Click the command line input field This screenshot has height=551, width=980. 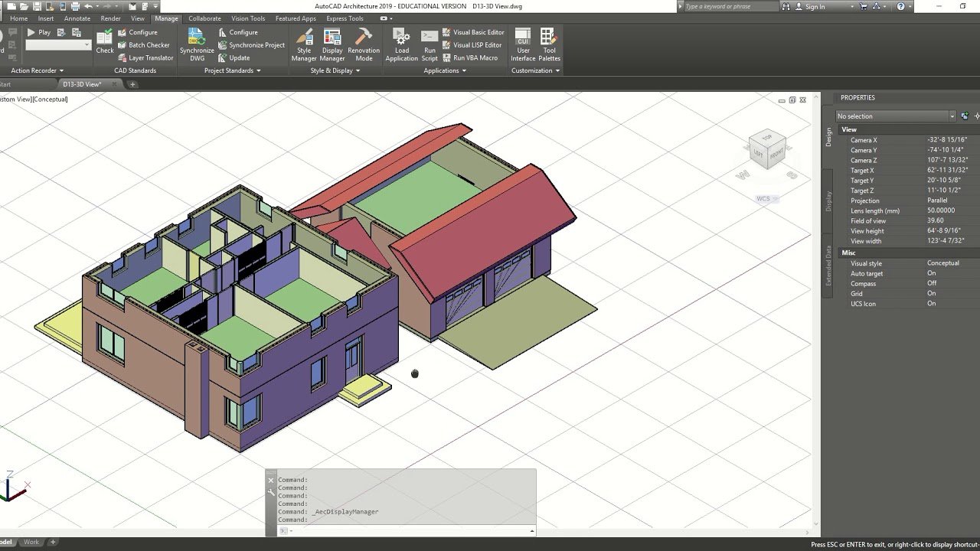coord(408,530)
